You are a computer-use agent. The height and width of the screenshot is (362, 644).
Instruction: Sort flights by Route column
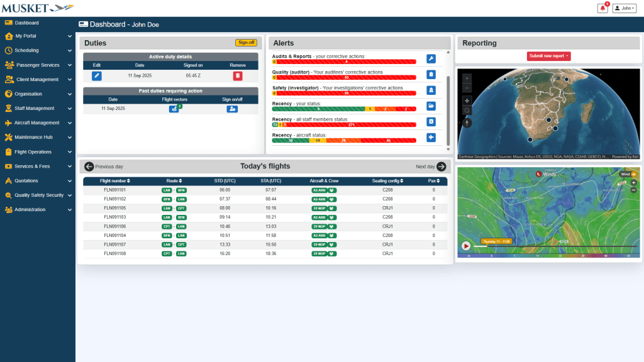[x=174, y=181]
